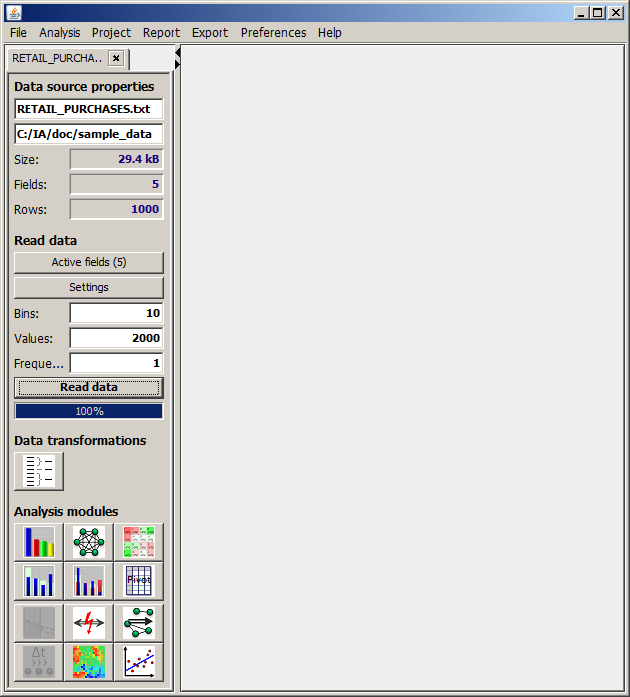Click the Fields value 5

[116, 184]
